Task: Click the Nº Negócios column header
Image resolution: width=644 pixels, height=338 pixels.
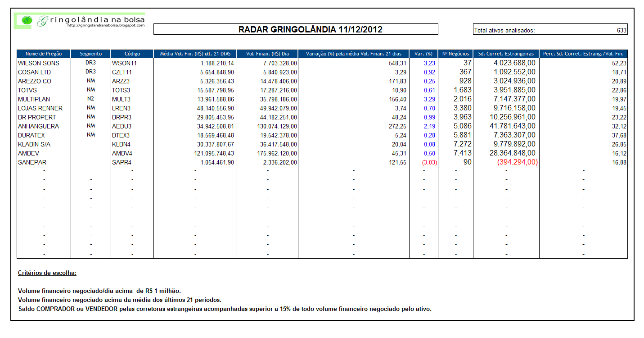Action: [x=455, y=54]
